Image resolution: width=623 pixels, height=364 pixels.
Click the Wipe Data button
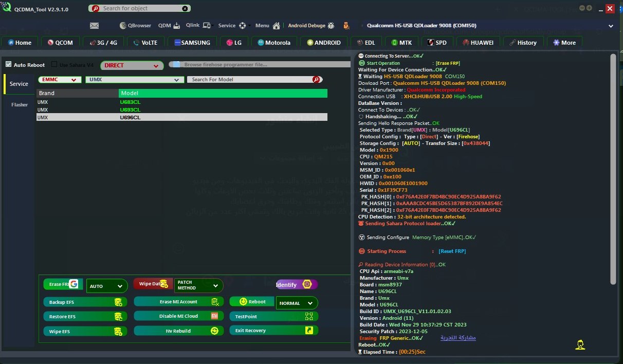(153, 283)
